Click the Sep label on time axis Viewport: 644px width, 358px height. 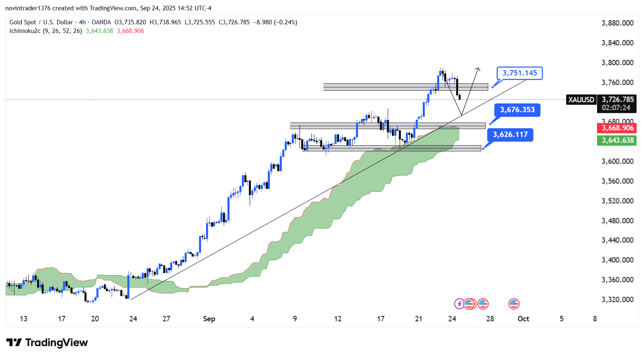click(209, 319)
